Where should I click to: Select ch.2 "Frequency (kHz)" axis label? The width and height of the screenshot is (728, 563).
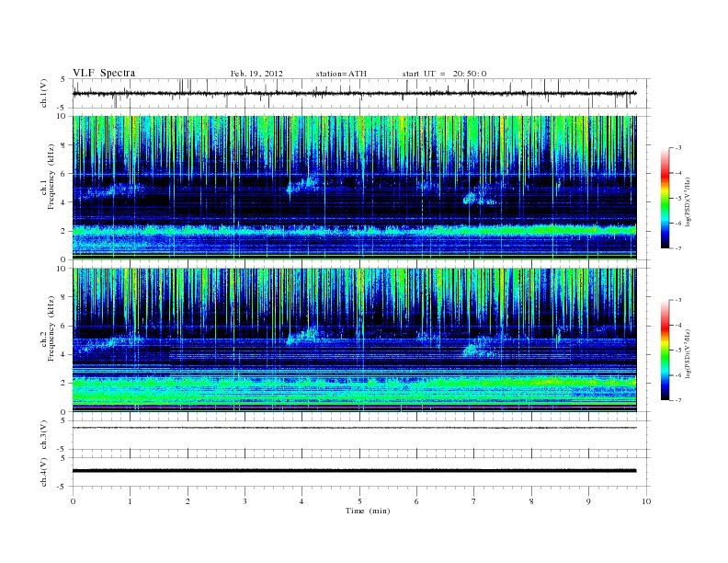pos(51,327)
